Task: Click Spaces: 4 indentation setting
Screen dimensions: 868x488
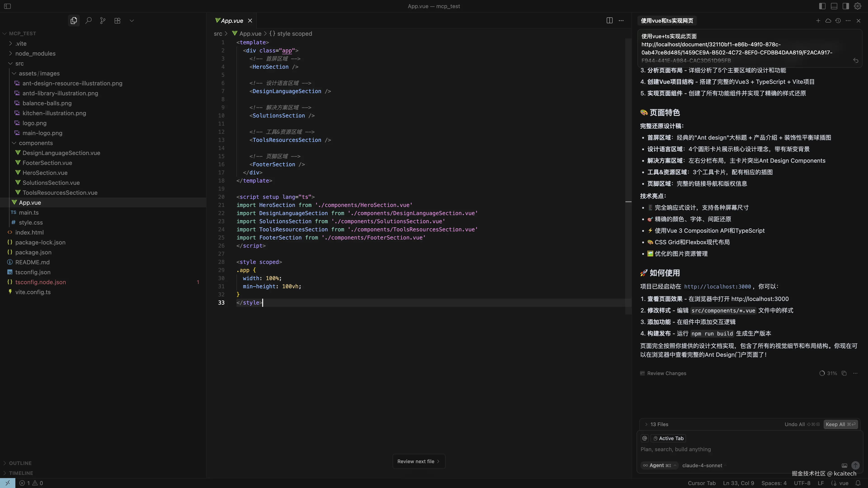Action: pos(774,483)
